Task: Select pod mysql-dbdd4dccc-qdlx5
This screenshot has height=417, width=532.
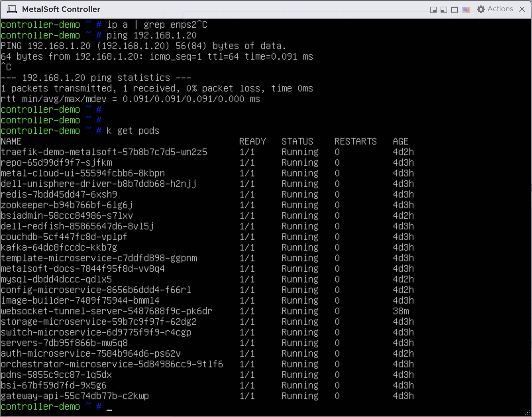Action: [56, 279]
